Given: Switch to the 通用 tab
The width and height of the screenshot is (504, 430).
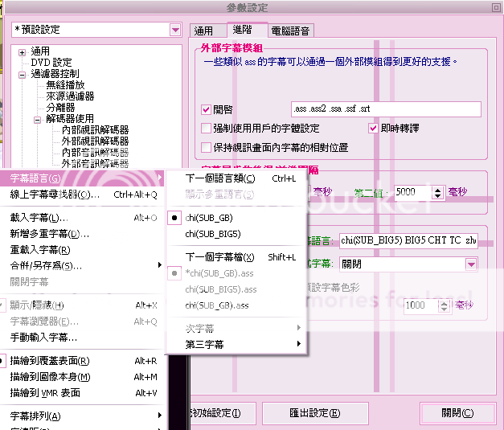Looking at the screenshot, I should 204,31.
